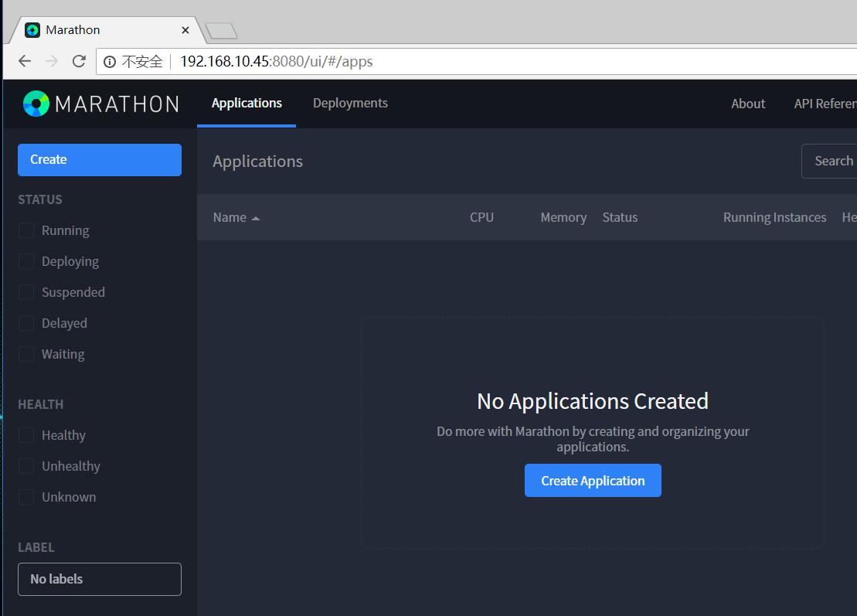Enable the Running status filter
Viewport: 857px width, 616px height.
click(x=26, y=230)
